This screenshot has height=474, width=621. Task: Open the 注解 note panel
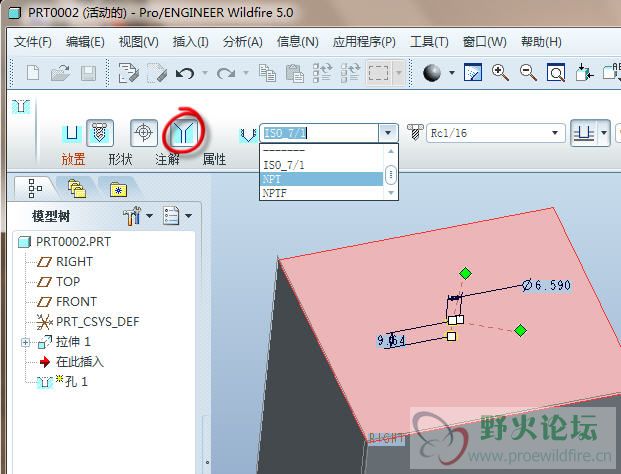pyautogui.click(x=167, y=159)
